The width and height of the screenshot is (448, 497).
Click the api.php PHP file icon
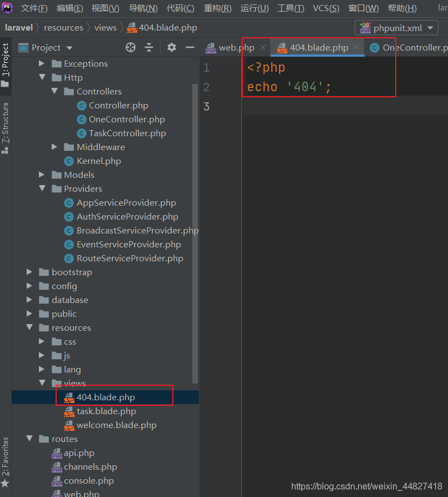(x=57, y=453)
